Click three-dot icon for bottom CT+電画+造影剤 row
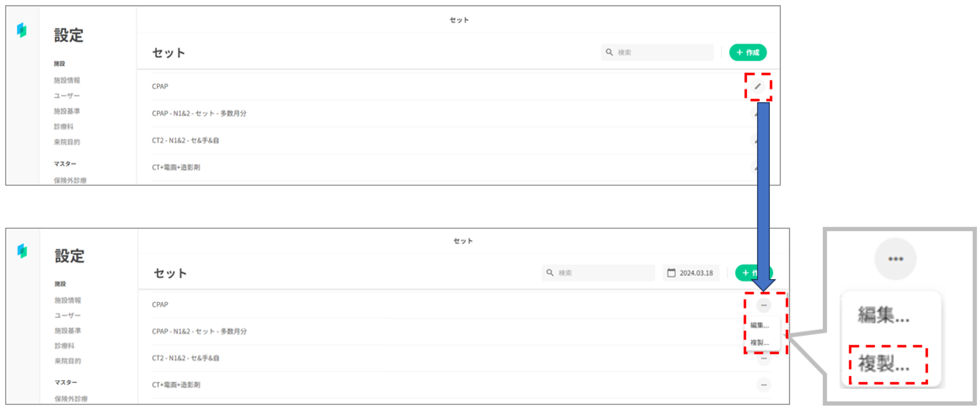 (x=763, y=385)
